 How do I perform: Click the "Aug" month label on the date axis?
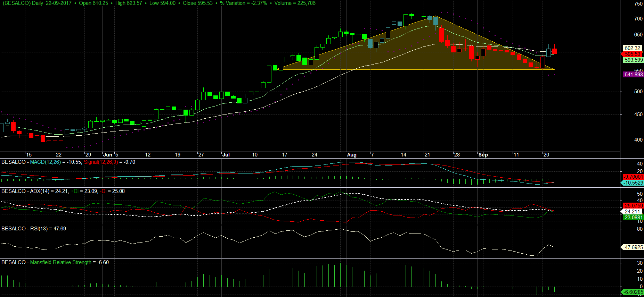(352, 155)
